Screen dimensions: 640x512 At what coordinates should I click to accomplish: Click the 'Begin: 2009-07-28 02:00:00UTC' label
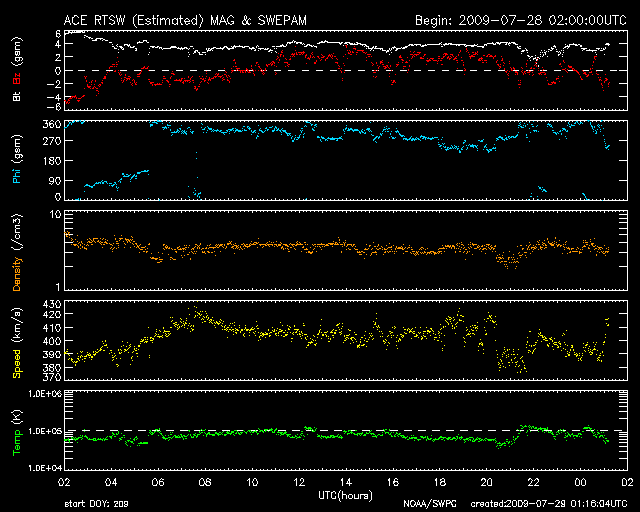pos(521,20)
